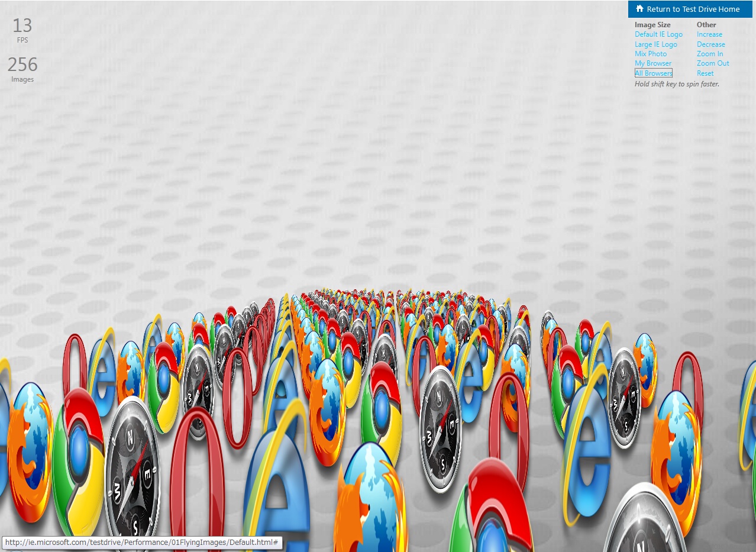Click the Zoom In link

(x=710, y=54)
